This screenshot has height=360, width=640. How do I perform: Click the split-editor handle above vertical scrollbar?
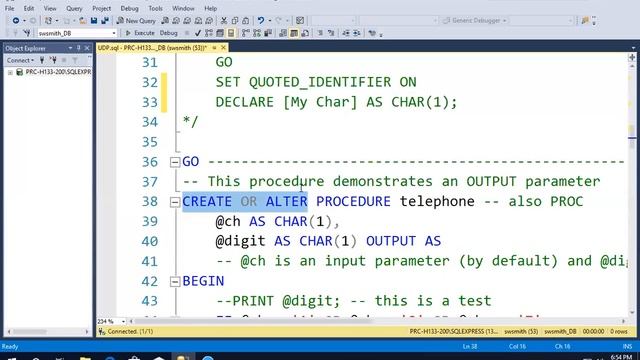[x=632, y=57]
